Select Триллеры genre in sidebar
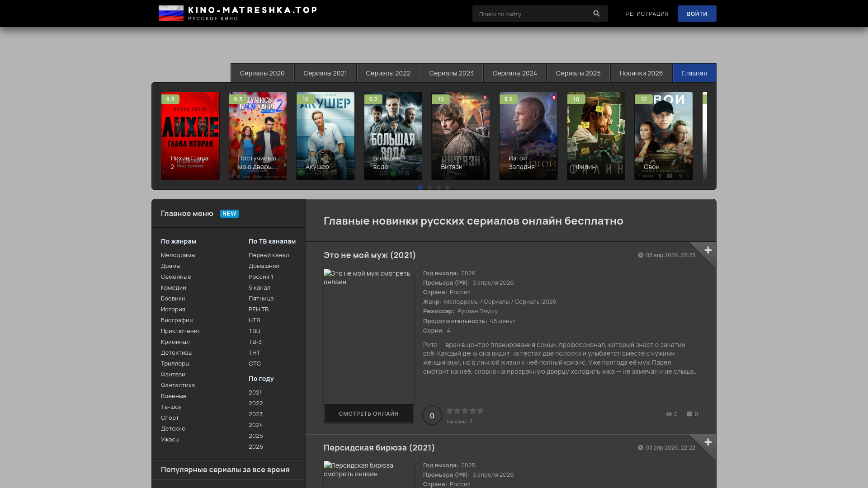The width and height of the screenshot is (868, 488). [x=175, y=363]
